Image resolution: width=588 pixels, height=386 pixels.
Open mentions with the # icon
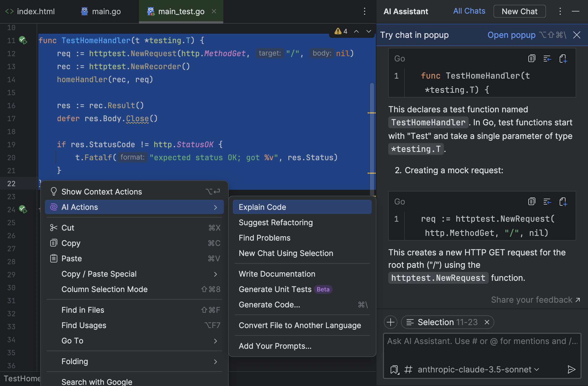coord(408,369)
